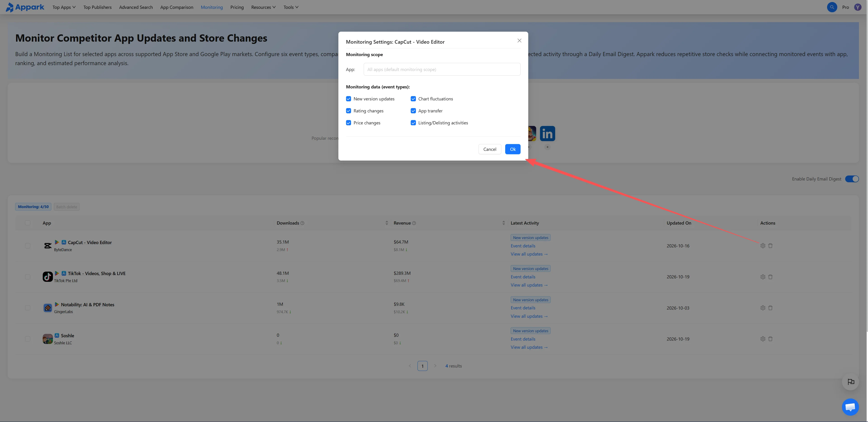
Task: Open View all updates for Soshle
Action: pos(529,347)
